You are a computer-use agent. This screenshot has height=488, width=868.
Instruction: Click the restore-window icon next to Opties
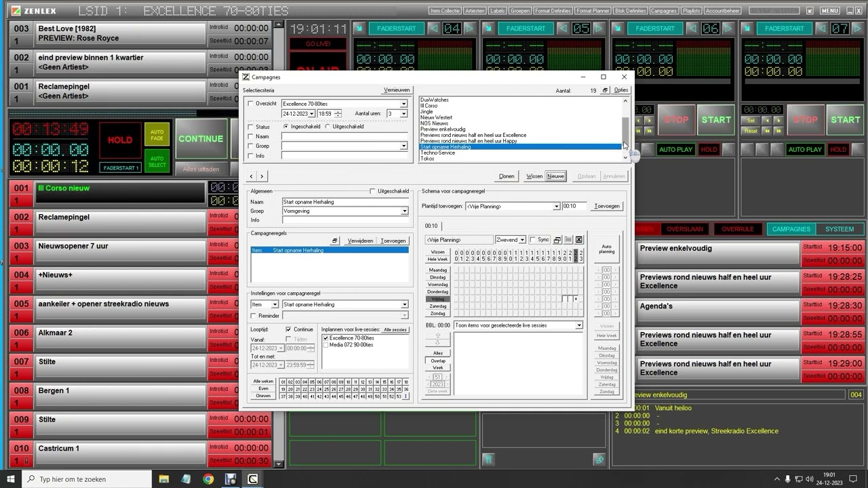click(x=605, y=90)
